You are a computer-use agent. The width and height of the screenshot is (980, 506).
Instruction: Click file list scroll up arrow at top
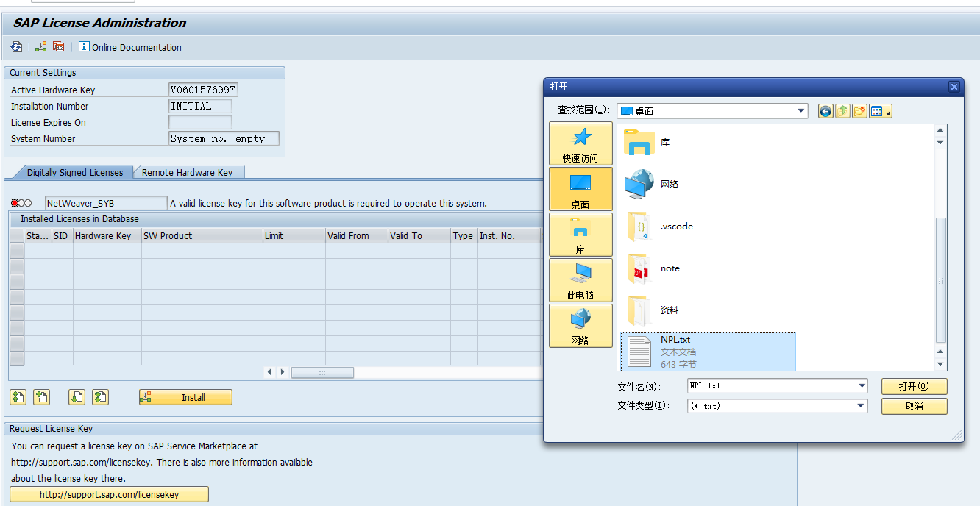click(x=940, y=130)
